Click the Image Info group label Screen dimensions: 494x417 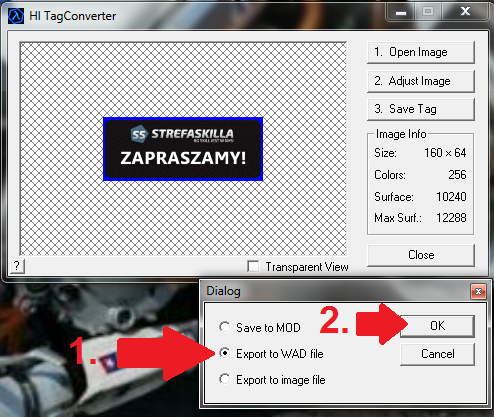(x=401, y=134)
